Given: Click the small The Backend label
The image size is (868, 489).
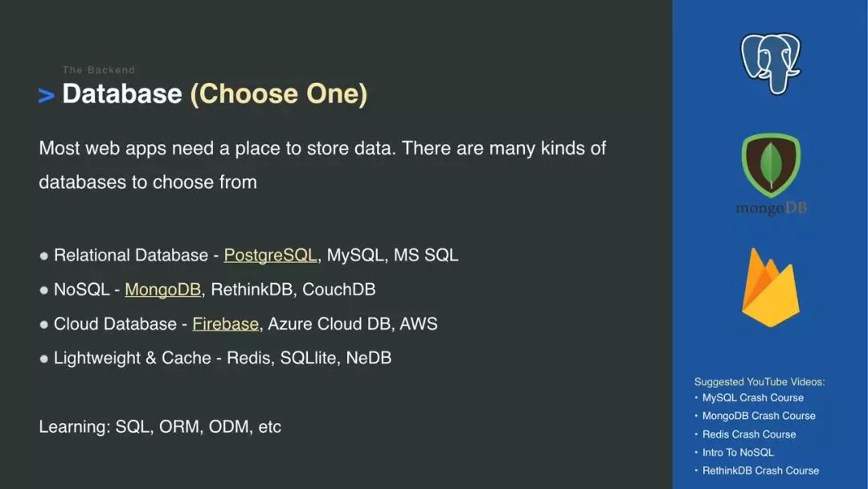Looking at the screenshot, I should tap(99, 70).
